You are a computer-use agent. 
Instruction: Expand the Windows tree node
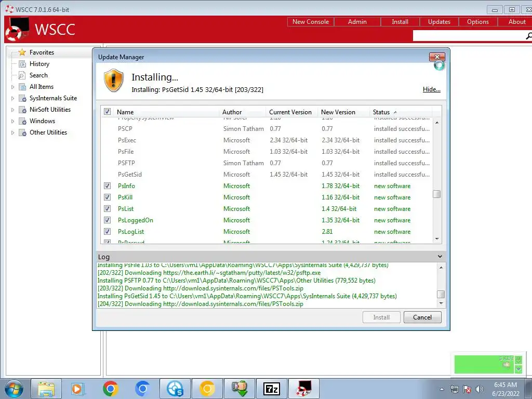12,121
